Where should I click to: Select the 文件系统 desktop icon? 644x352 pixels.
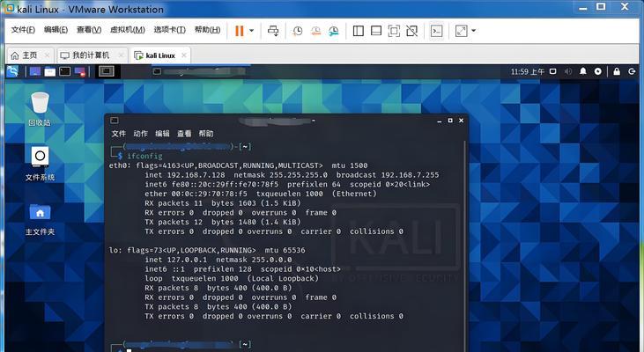click(x=40, y=164)
